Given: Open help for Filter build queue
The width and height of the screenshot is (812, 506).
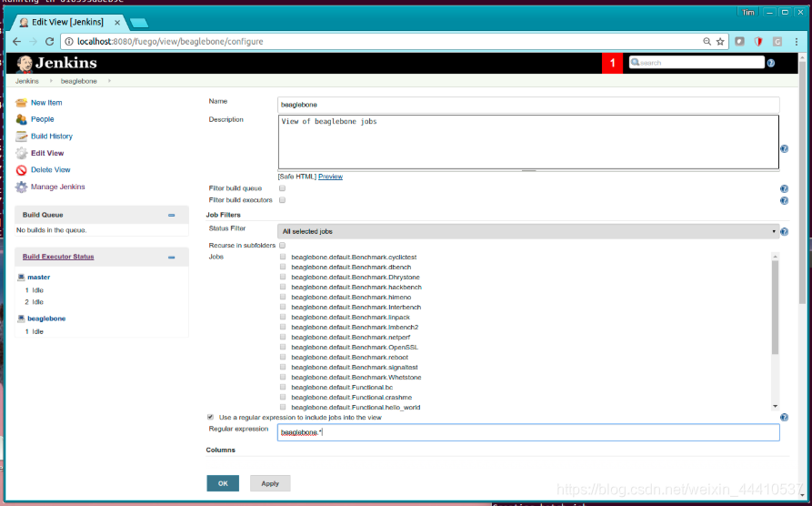Looking at the screenshot, I should tap(784, 188).
